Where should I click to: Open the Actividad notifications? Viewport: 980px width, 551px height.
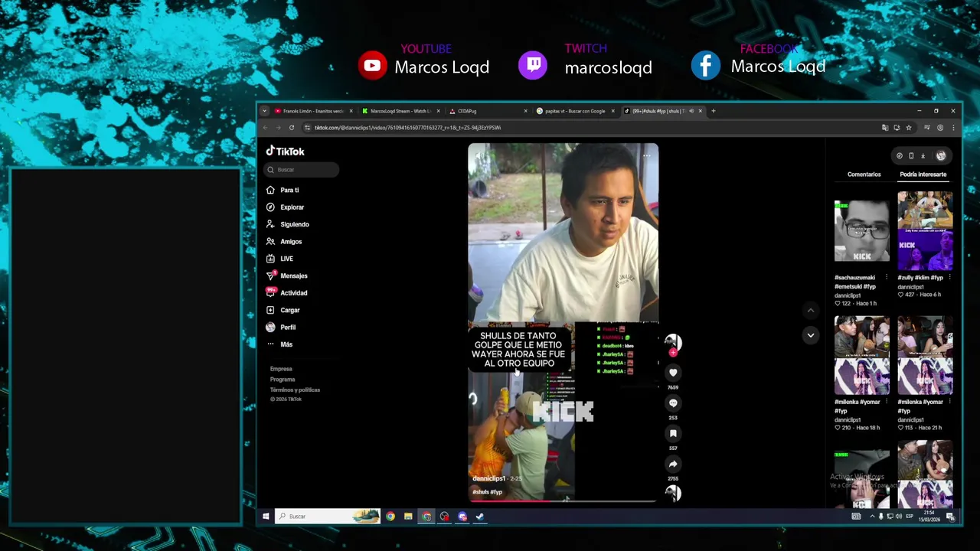tap(287, 293)
